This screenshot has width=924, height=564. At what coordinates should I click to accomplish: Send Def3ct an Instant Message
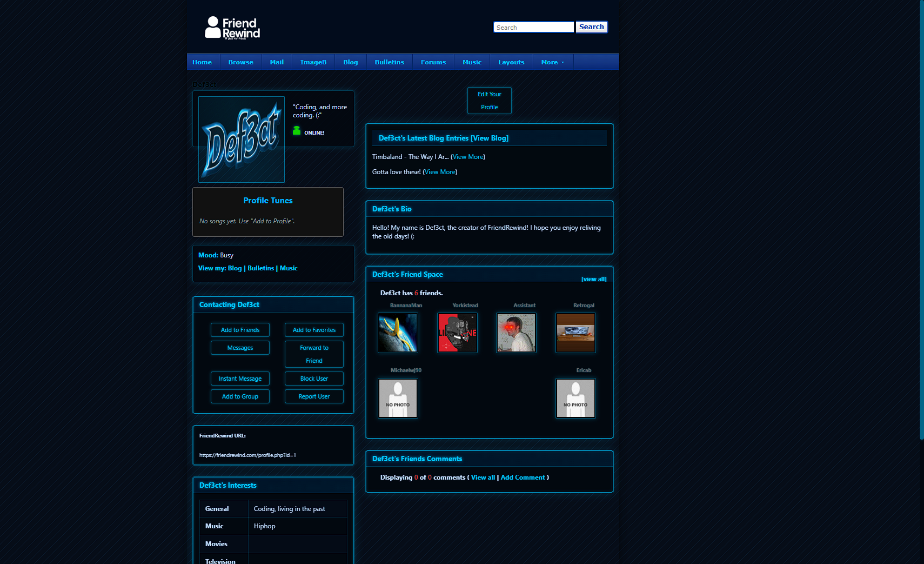coord(240,379)
